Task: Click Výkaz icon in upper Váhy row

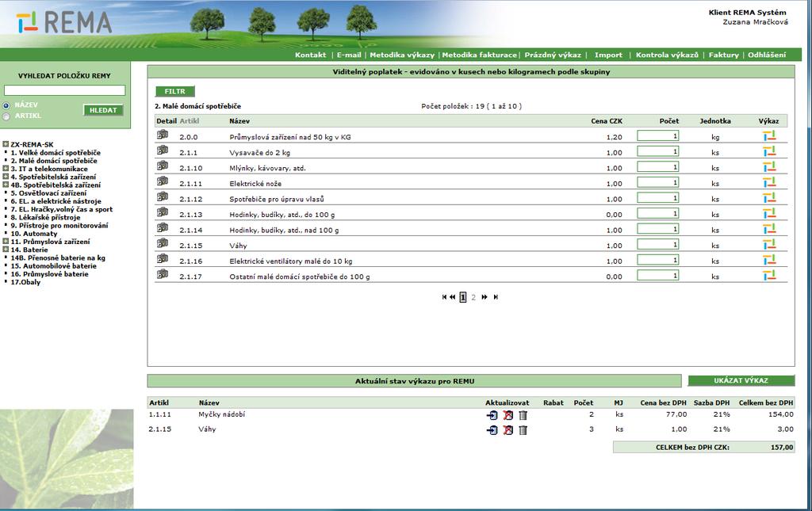Action: [769, 245]
